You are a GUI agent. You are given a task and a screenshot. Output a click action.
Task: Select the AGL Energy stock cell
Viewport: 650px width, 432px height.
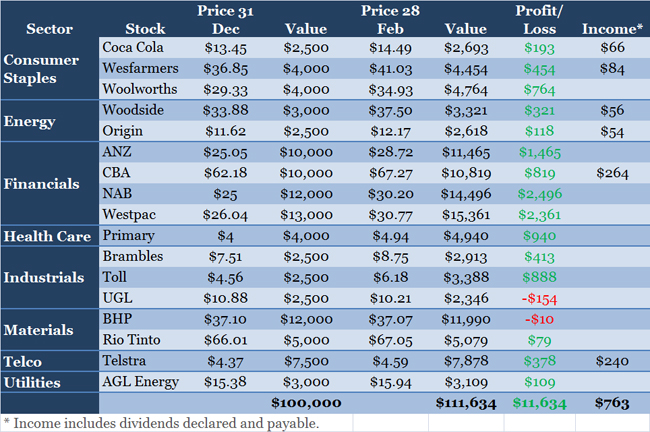(x=141, y=382)
